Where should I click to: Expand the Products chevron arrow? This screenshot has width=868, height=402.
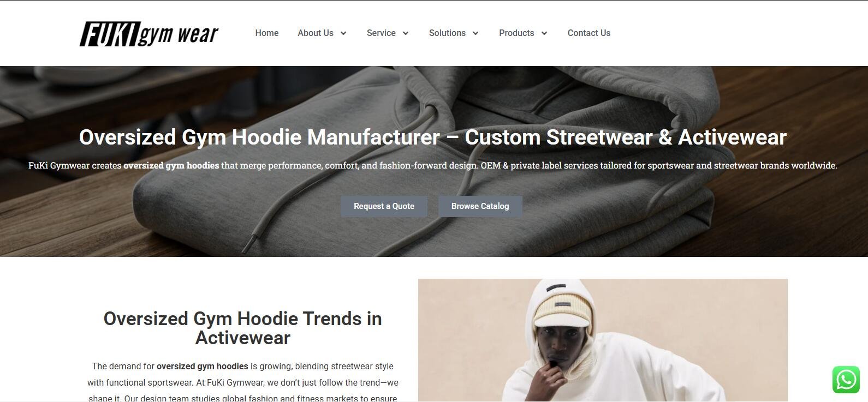(544, 33)
